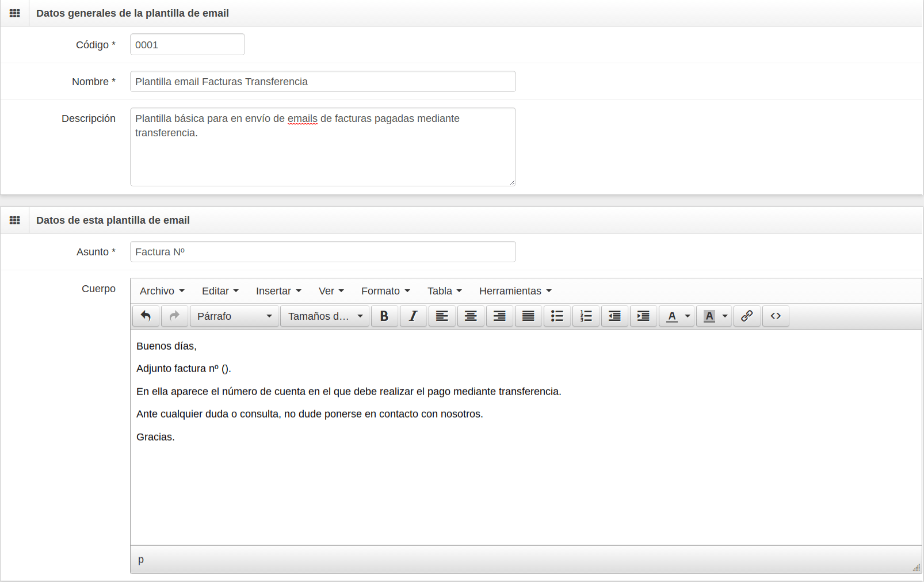
Task: Click the misspelled word 'emails' in description
Action: [303, 118]
